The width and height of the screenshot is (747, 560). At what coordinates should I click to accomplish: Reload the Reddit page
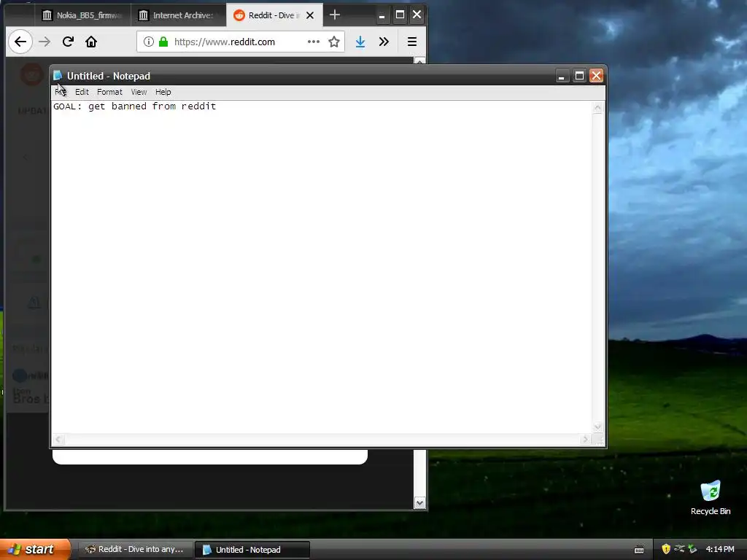tap(68, 42)
